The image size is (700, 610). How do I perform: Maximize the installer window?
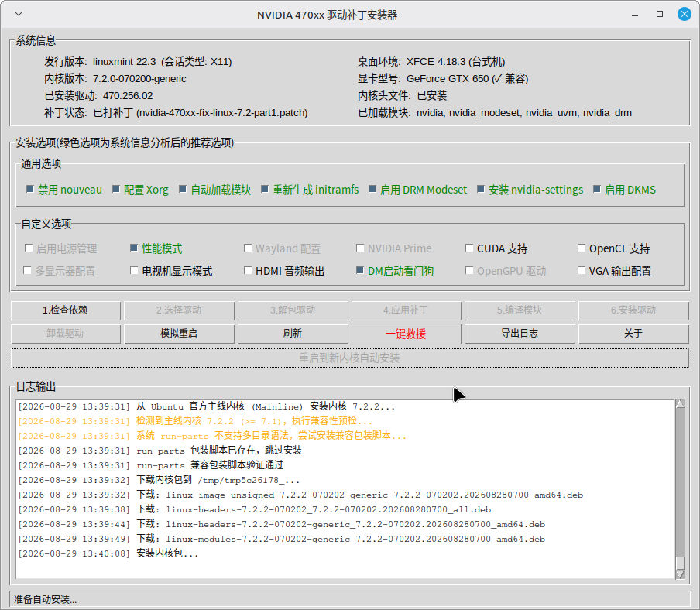[x=660, y=14]
